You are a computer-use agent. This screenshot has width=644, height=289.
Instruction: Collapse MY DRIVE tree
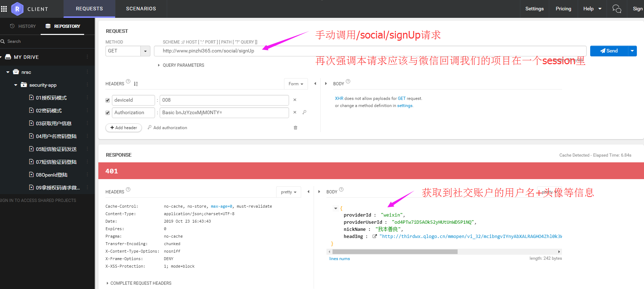[1, 57]
